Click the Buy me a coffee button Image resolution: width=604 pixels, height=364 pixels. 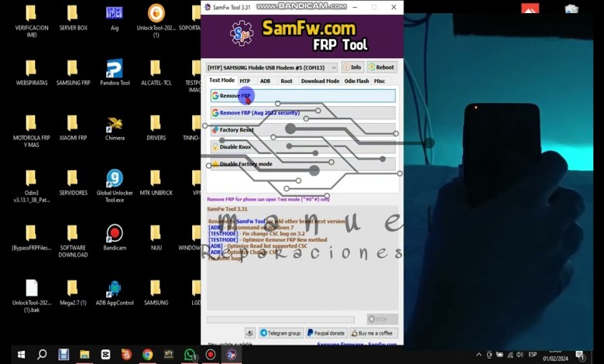pyautogui.click(x=374, y=333)
